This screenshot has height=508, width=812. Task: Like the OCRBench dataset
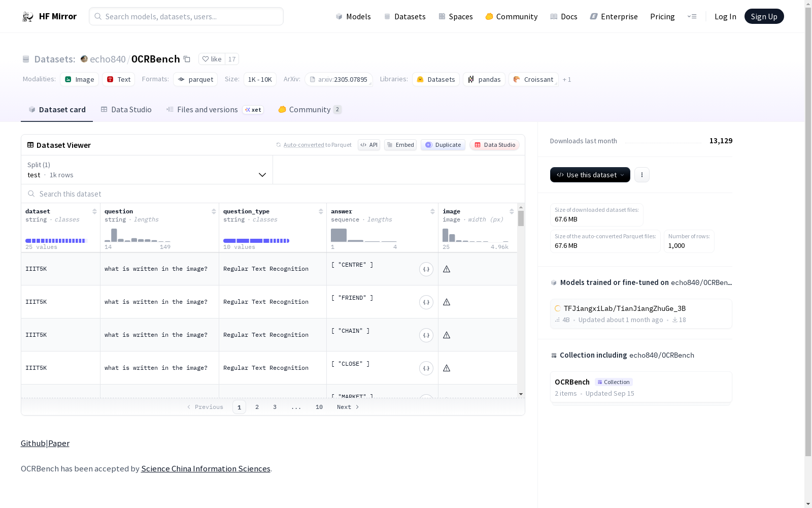pos(212,59)
